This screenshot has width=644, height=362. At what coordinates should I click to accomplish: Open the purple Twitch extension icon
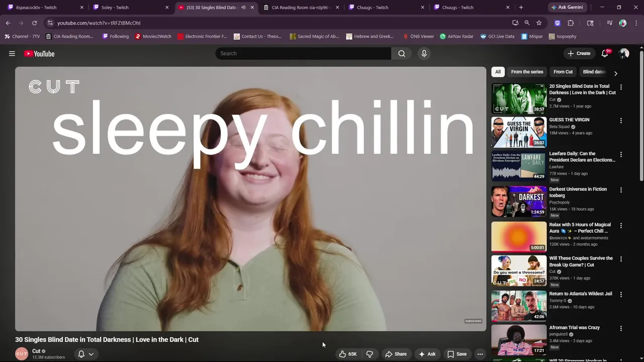[557, 23]
